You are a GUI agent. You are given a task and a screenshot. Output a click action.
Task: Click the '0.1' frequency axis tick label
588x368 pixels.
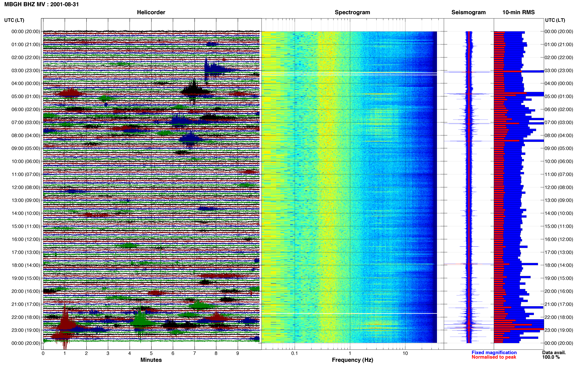tap(295, 353)
